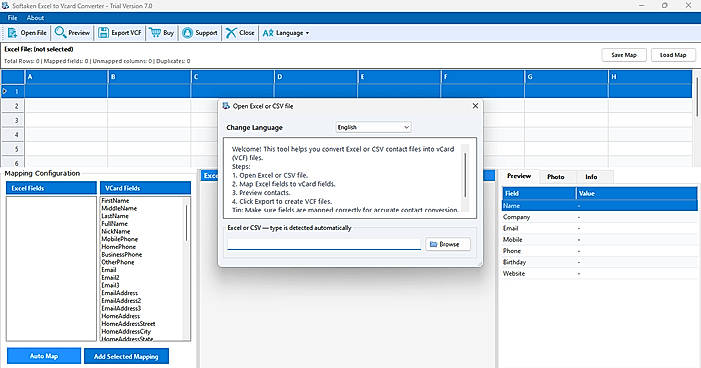Select HomeAddressStreet in VCard Fields
The image size is (701, 368).
coord(128,324)
